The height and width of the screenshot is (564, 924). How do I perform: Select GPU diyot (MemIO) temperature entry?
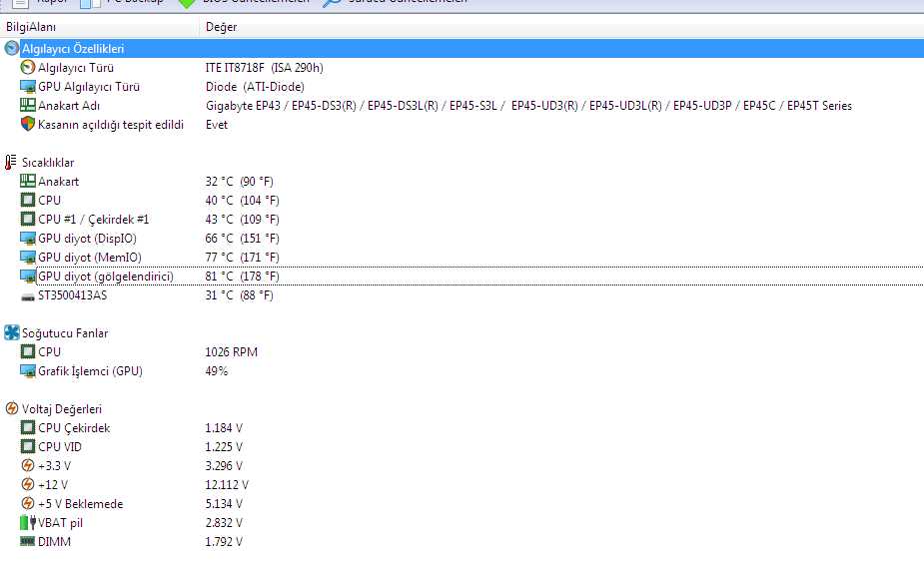tap(89, 258)
